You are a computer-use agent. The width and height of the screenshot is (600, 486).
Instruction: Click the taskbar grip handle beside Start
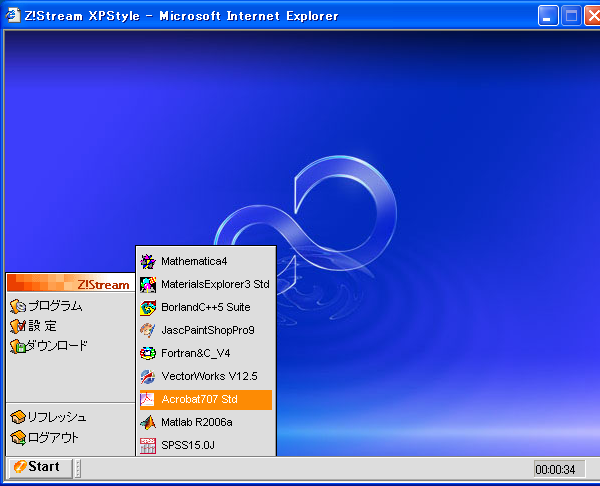coord(78,468)
